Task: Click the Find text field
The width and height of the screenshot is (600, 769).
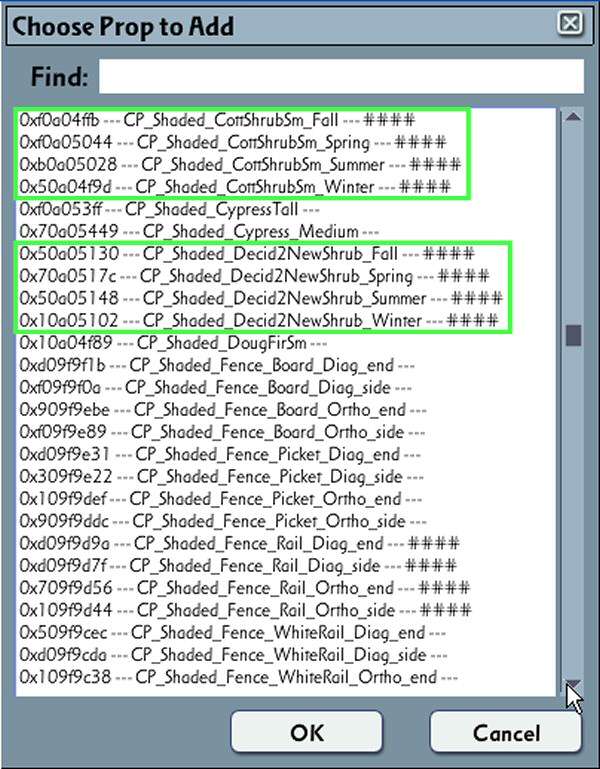Action: pos(341,77)
